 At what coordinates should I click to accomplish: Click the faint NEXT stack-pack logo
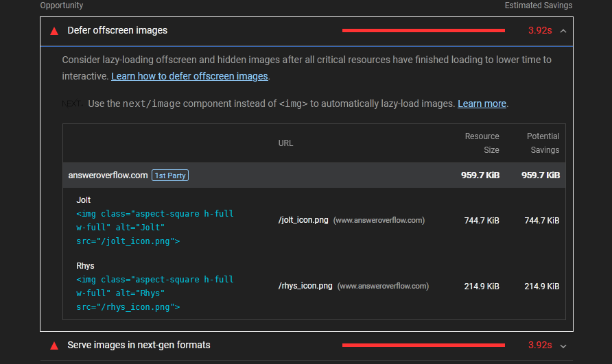[72, 104]
